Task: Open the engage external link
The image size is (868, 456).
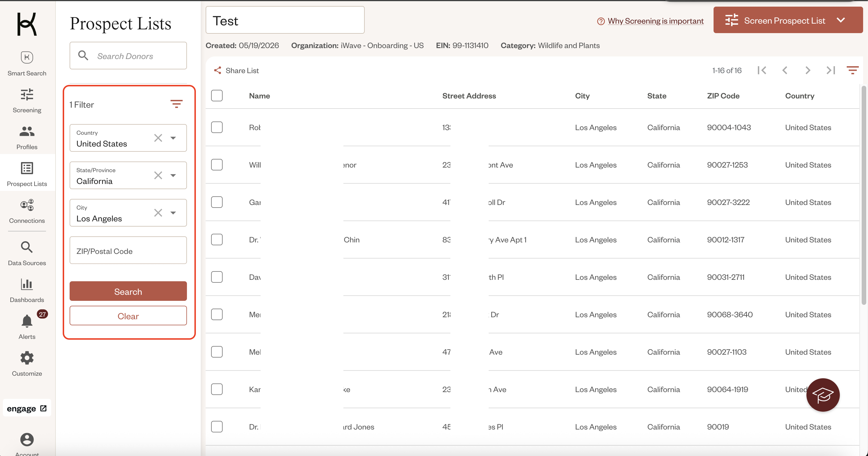Action: coord(27,408)
